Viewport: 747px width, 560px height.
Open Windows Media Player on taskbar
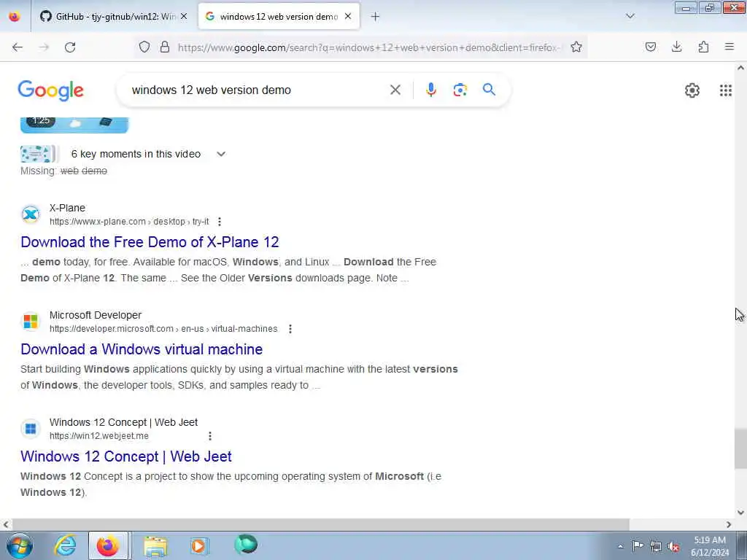[x=198, y=545]
